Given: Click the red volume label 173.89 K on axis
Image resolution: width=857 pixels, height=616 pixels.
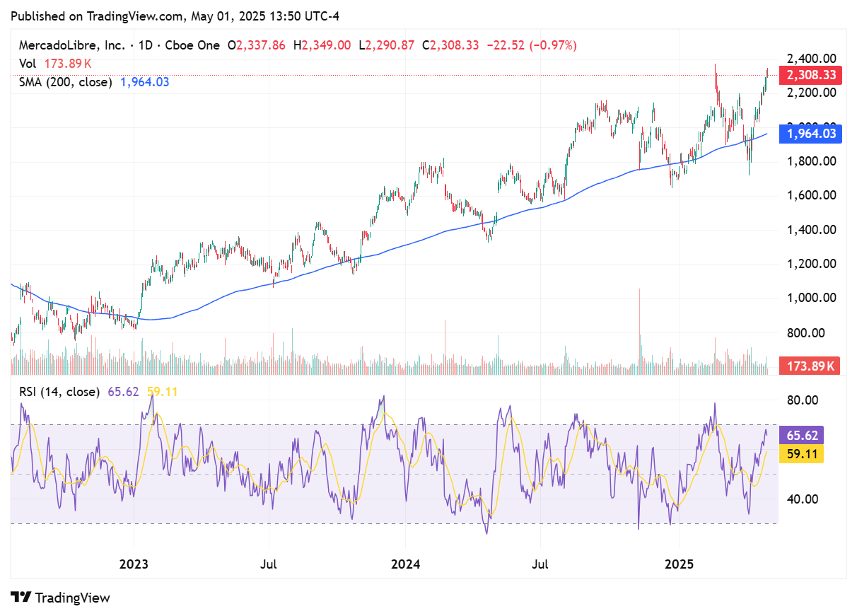Looking at the screenshot, I should (x=810, y=366).
